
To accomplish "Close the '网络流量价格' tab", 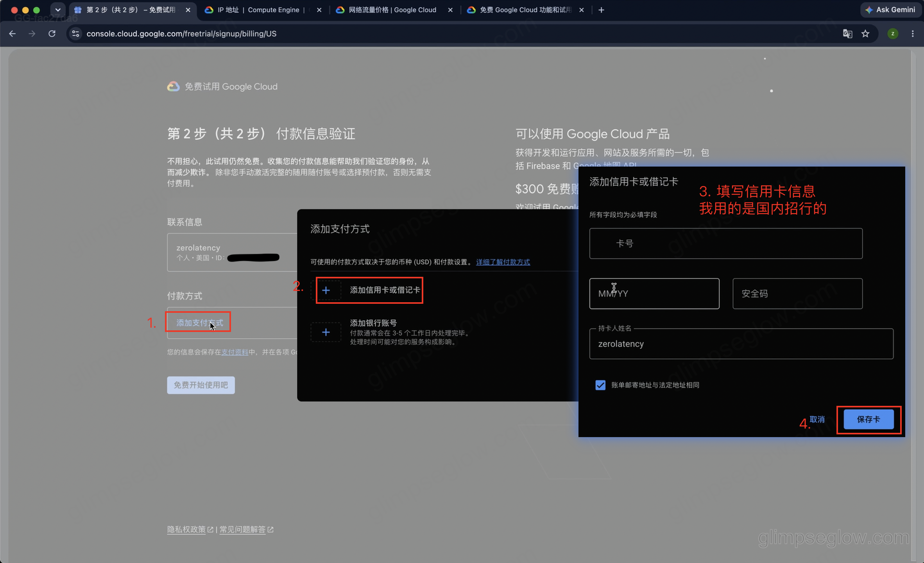I will pos(450,10).
